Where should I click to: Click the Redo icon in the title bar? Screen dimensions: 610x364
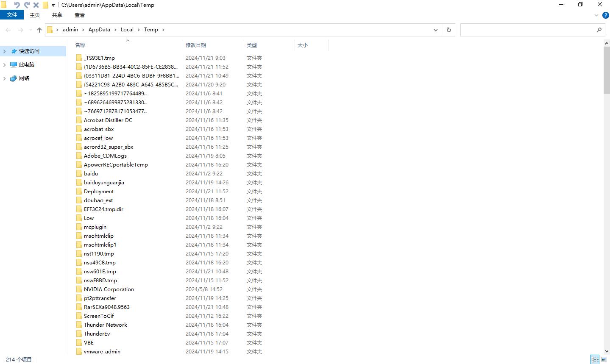(x=27, y=5)
